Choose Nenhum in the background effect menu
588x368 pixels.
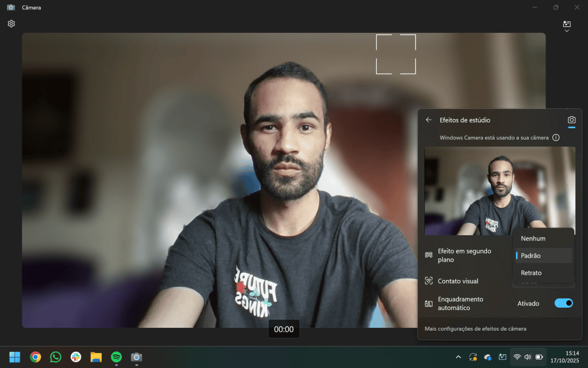coord(533,238)
